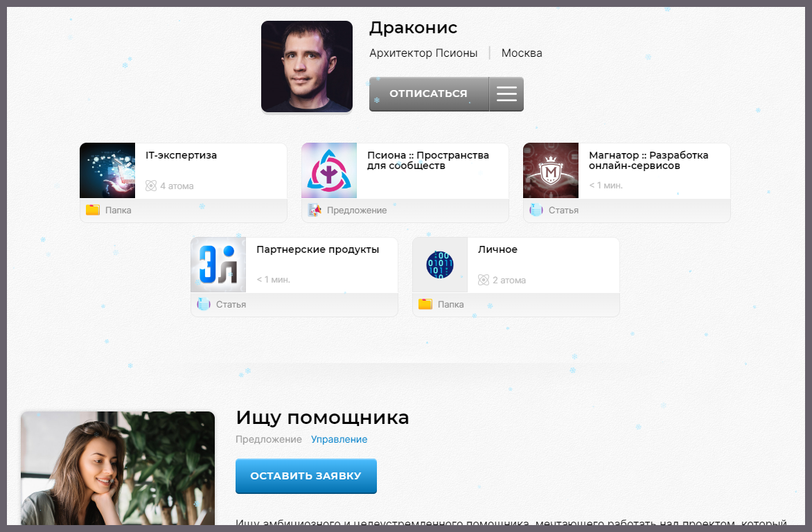Click the yellow folder icon under Личное
Screen dimensions: 812x532
[425, 304]
